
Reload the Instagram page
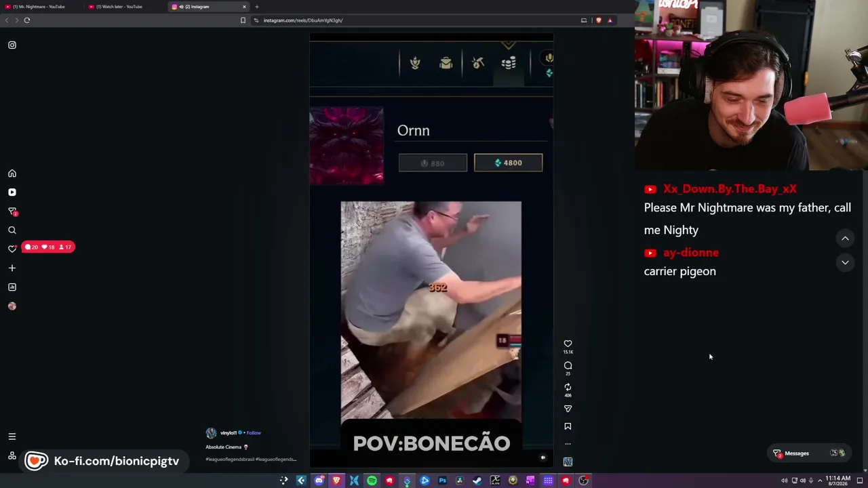pos(27,20)
